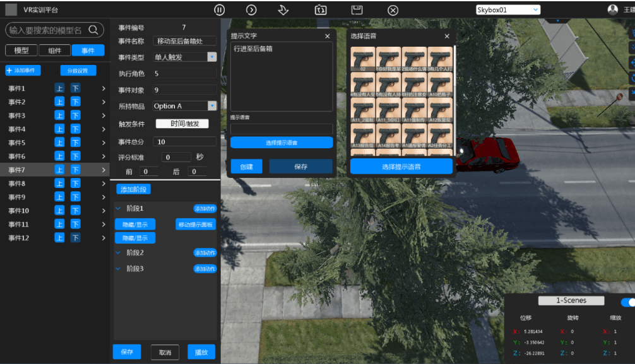Screen dimensions: 635x364
Task: Collapse the 阶段1 section chevron
Action: pyautogui.click(x=118, y=209)
